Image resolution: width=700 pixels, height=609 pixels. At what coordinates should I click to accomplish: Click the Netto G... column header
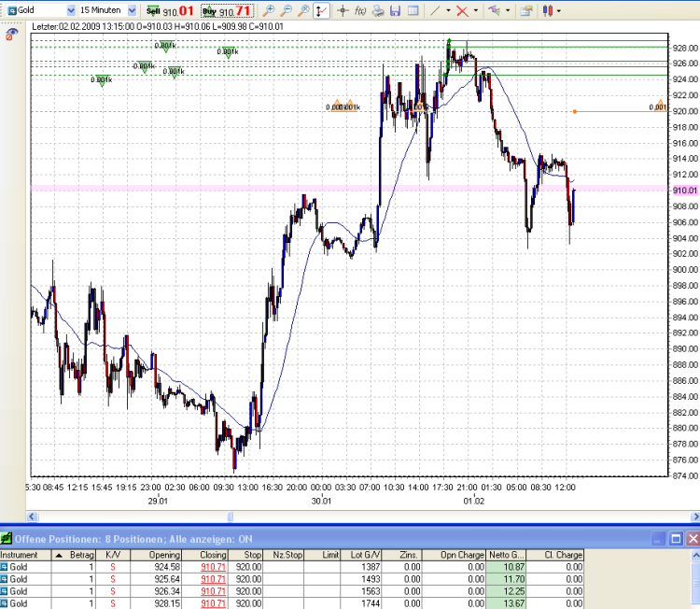click(506, 555)
